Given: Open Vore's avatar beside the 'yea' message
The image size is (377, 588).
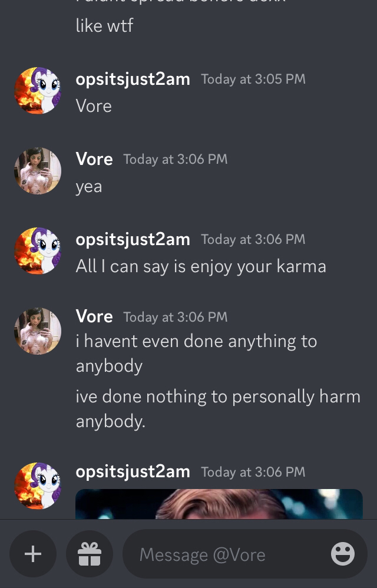Looking at the screenshot, I should coord(38,171).
